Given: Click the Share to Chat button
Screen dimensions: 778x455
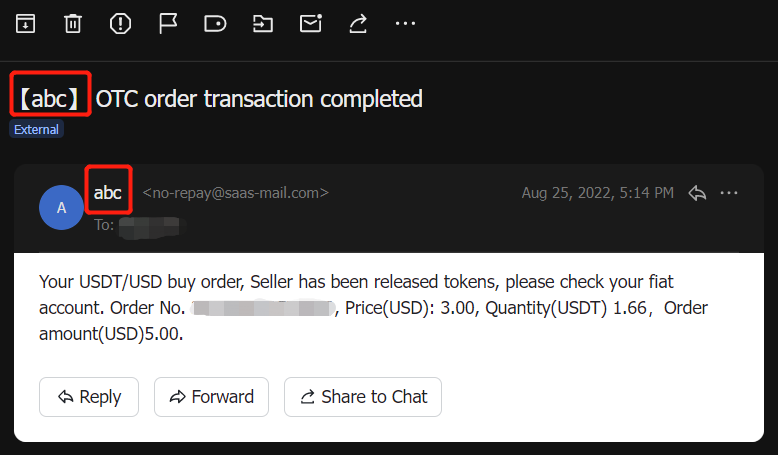Looking at the screenshot, I should (x=363, y=397).
